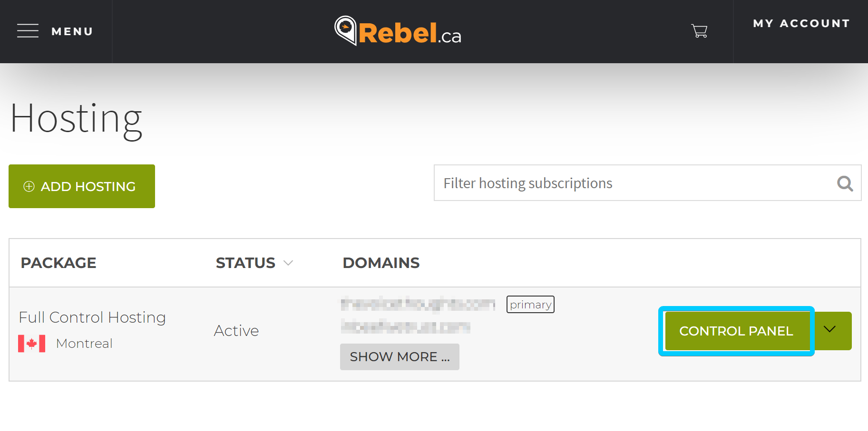Click the search magnifier icon
The image size is (868, 431).
(x=845, y=183)
